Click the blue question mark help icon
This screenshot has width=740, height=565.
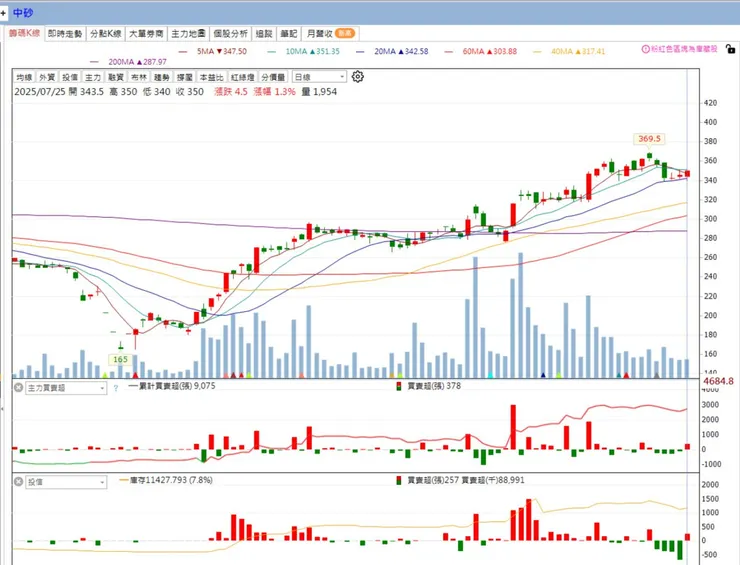pos(116,388)
